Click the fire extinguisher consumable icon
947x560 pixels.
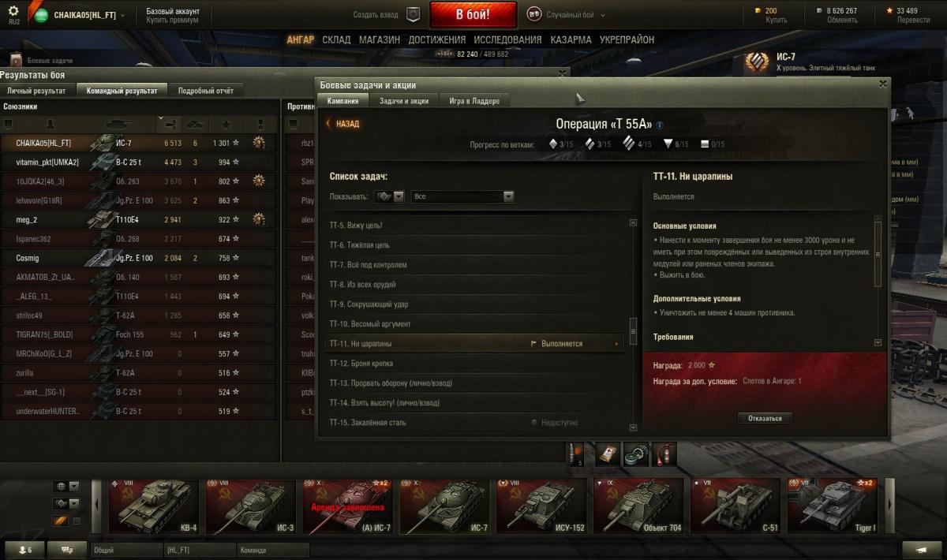click(x=664, y=453)
